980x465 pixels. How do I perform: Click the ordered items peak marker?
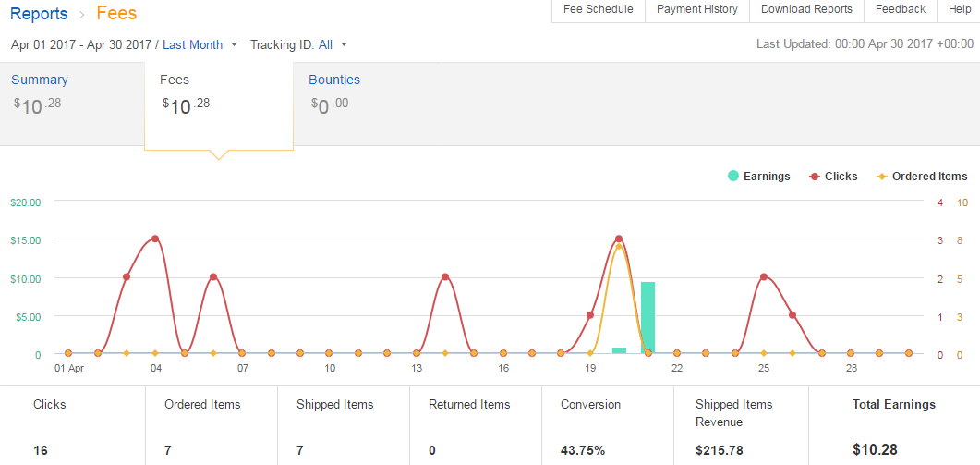[619, 247]
